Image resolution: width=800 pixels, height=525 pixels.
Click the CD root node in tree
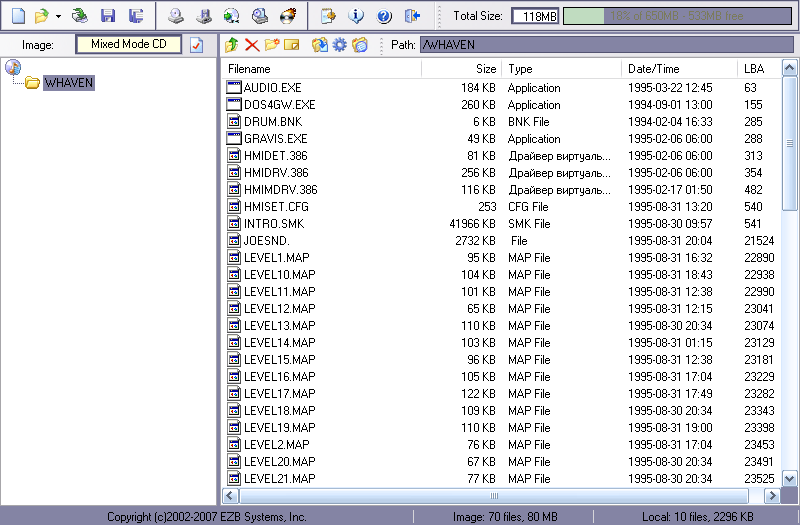[x=13, y=67]
